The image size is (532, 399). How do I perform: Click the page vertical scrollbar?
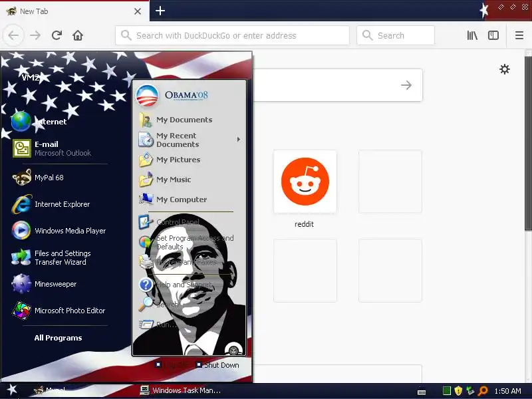[528, 144]
